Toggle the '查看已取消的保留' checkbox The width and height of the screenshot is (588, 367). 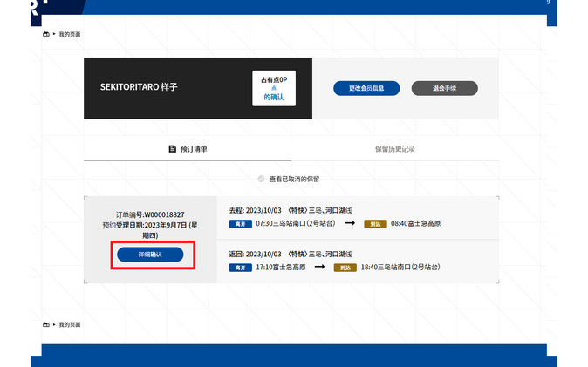pyautogui.click(x=261, y=179)
